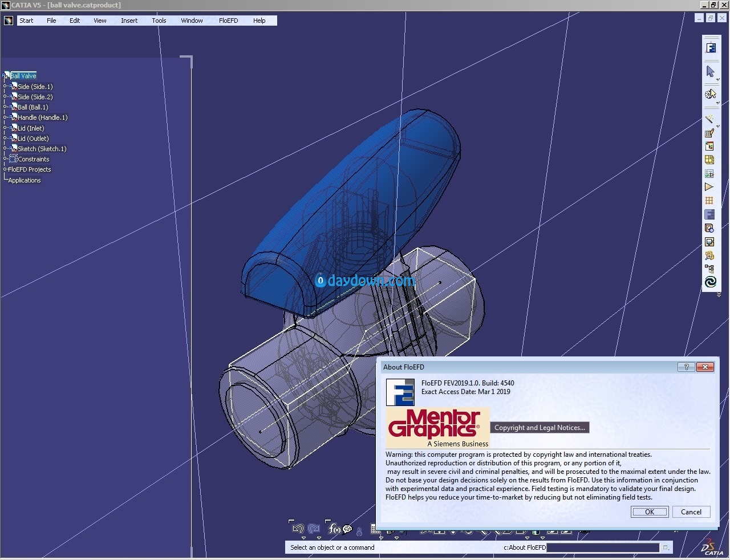Screen dimensions: 730x560
Task: Expand the Constraints tree node
Action: 5,159
